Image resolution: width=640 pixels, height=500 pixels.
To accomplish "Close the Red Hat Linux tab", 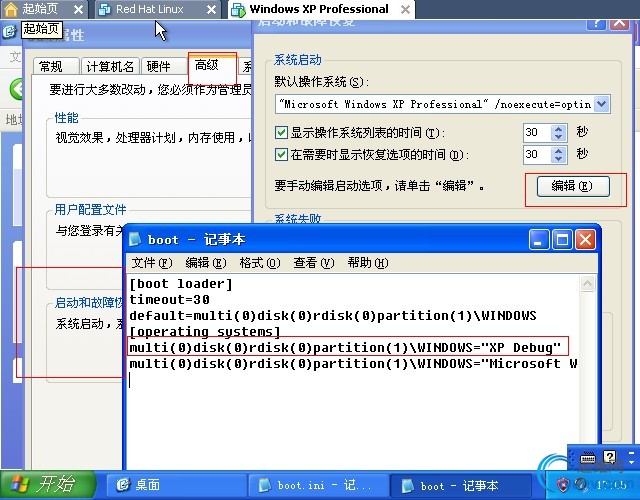I will pos(211,10).
